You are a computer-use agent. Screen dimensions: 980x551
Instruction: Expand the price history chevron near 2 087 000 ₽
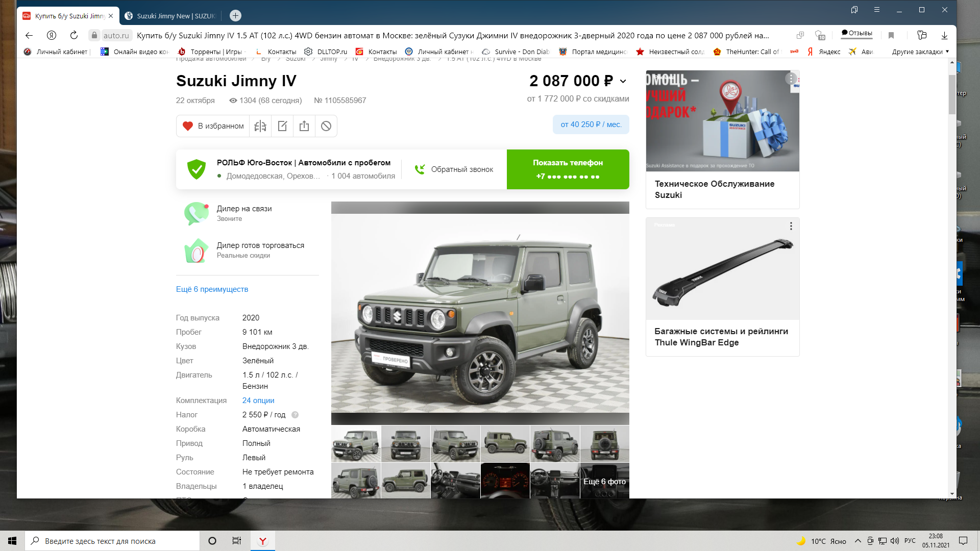(x=623, y=81)
